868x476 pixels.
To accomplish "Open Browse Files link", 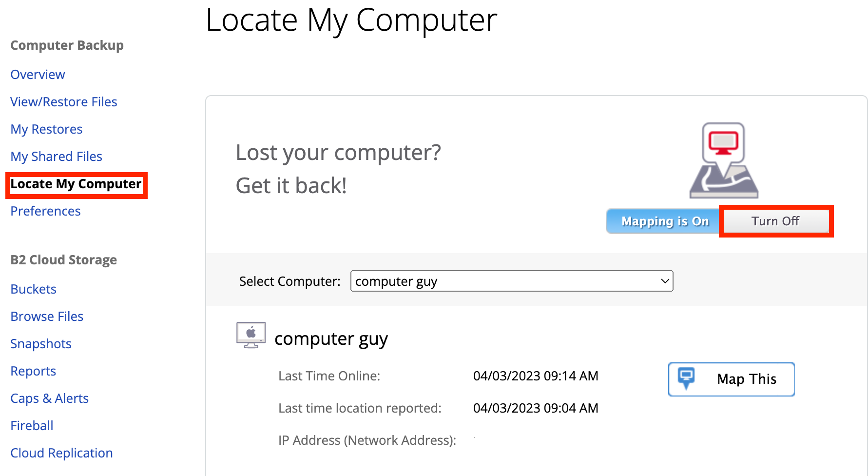I will coord(47,317).
